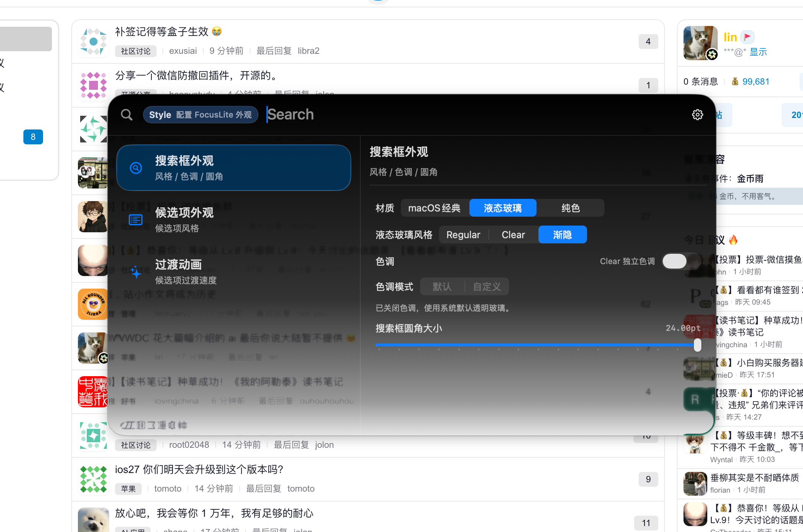The image size is (803, 532).
Task: Click the 苹果 tag under ios27 post
Action: coord(128,489)
